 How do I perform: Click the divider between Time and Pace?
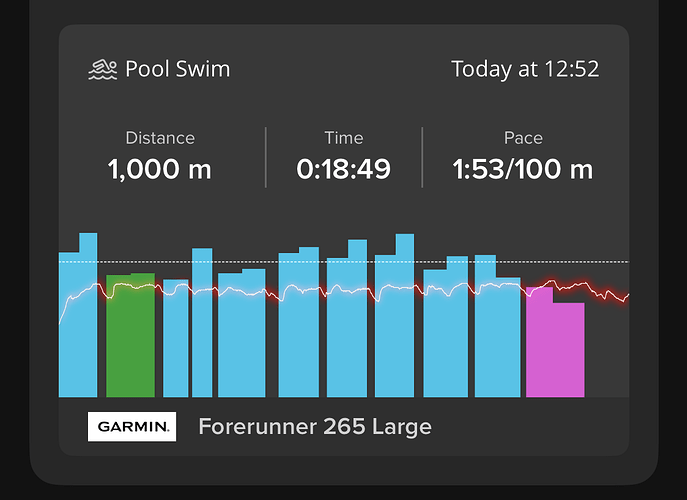(423, 157)
